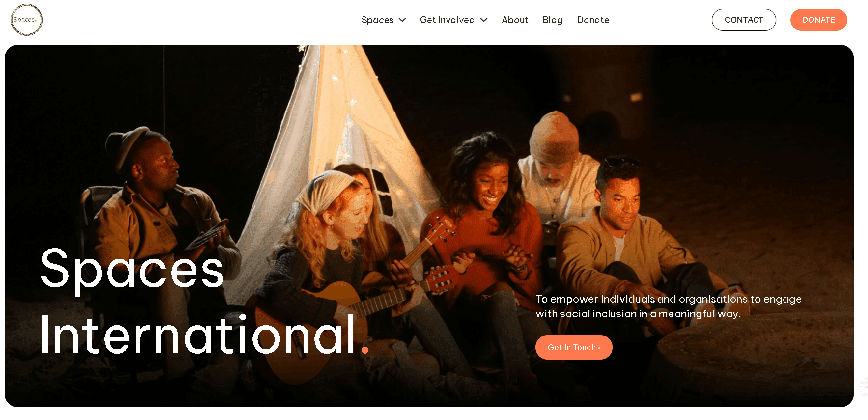Click the empower individuals tagline text
The width and height of the screenshot is (868, 420).
click(669, 307)
